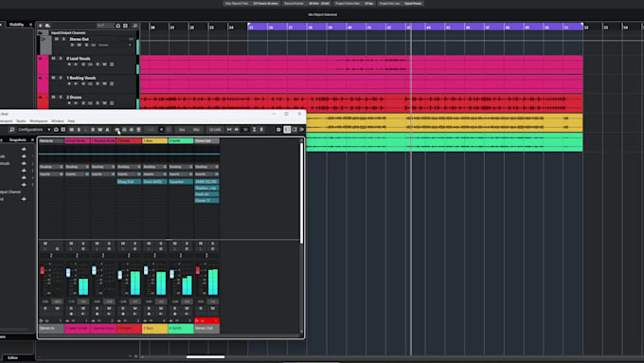This screenshot has width=644, height=363.
Task: Toggle Write automation on Stereo Out track
Action: [80, 45]
